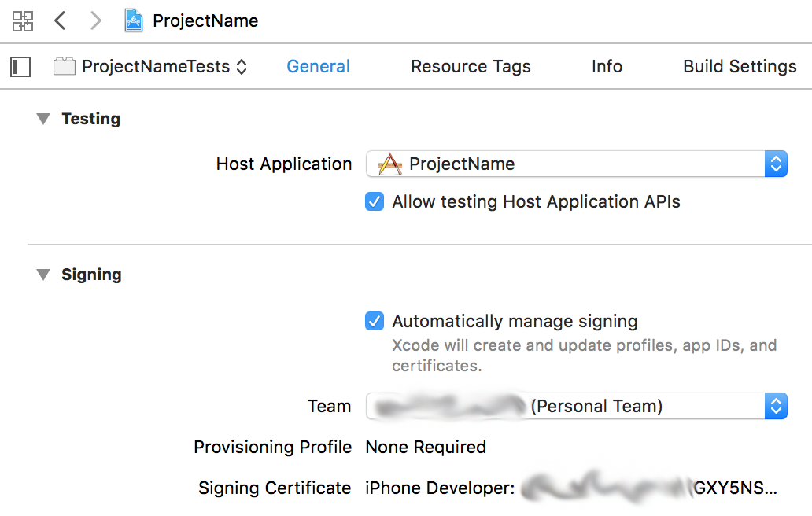Viewport: 812px width, 516px height.
Task: Click the None Required provisioning profile value
Action: click(x=426, y=447)
